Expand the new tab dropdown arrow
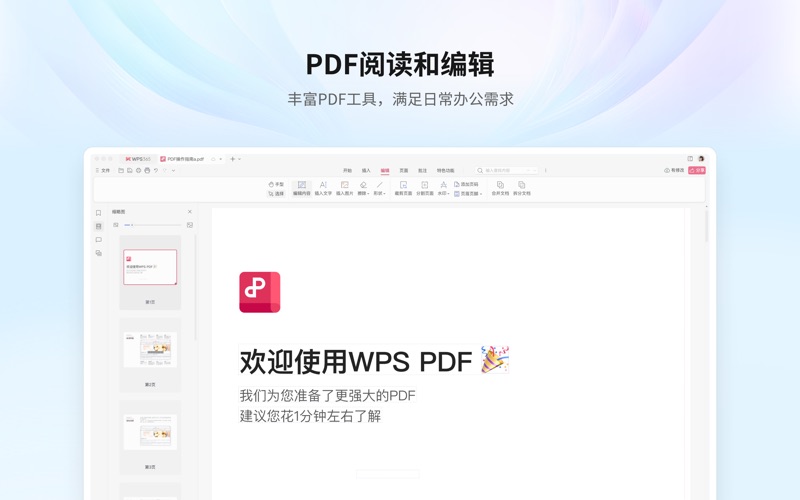 (x=240, y=159)
